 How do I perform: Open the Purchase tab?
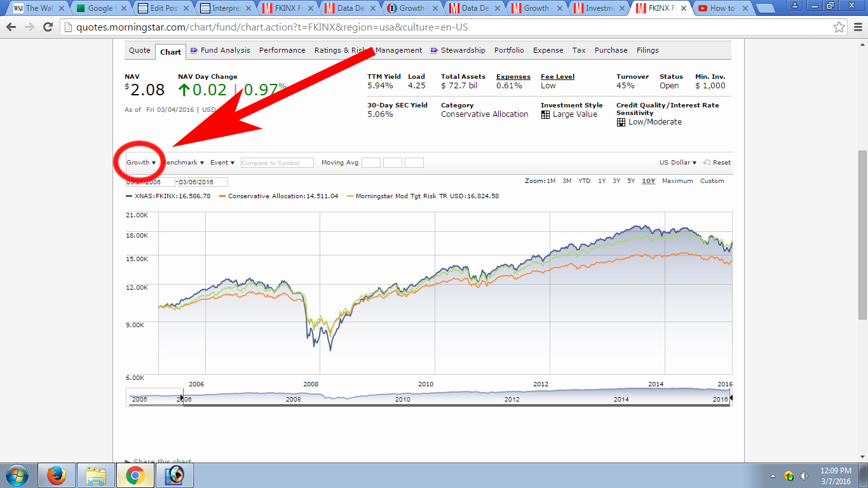(611, 50)
